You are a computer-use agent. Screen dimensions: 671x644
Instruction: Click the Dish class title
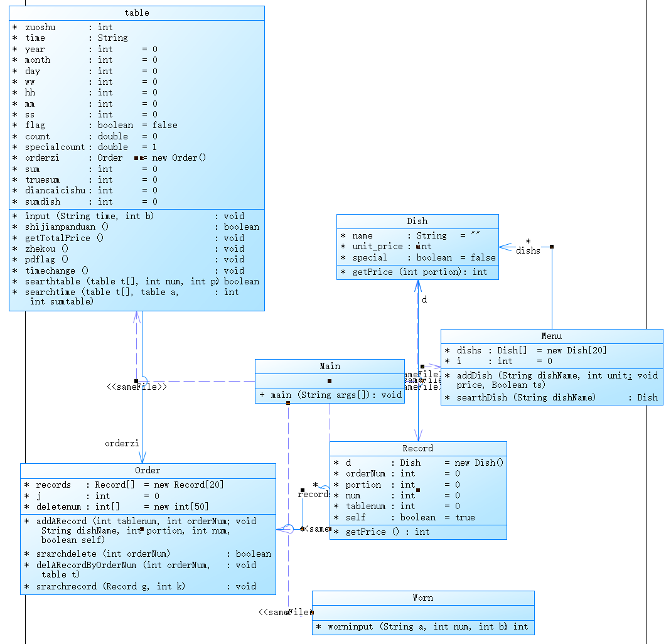click(417, 221)
